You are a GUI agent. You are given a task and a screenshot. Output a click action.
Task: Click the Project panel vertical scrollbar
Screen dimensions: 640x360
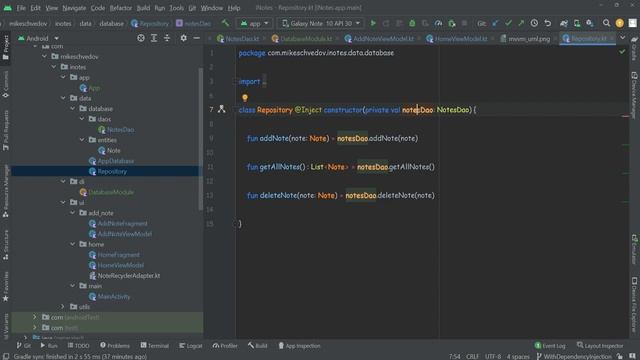coord(200,139)
